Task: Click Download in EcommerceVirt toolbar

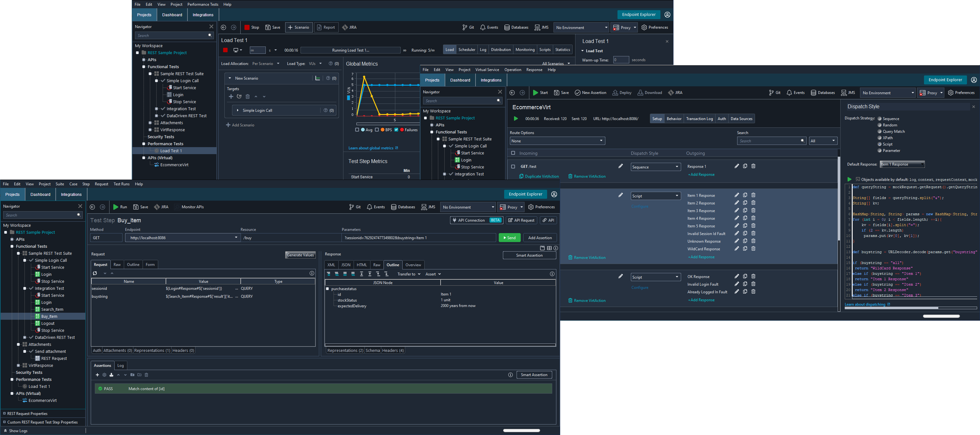Action: (649, 92)
